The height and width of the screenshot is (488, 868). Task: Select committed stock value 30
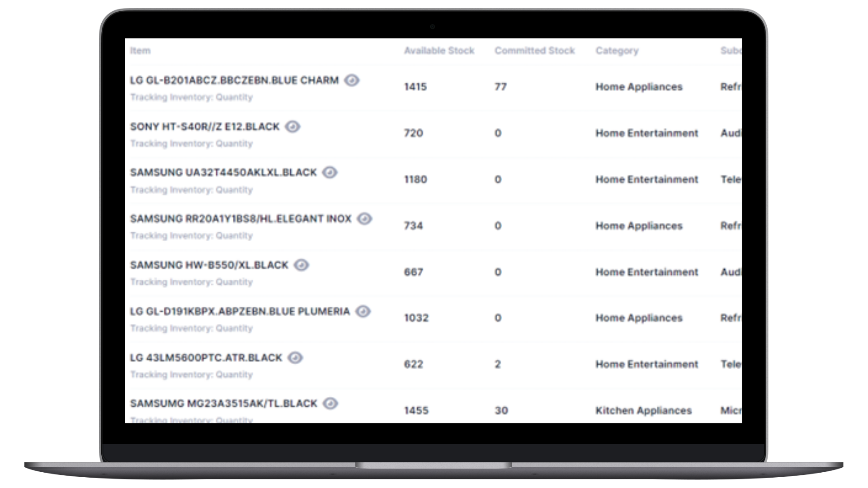click(501, 411)
